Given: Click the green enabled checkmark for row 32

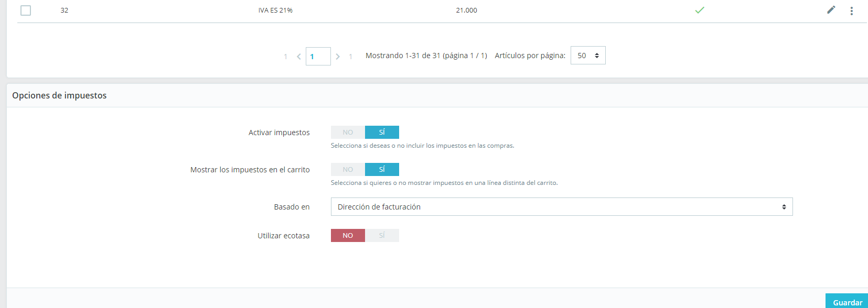Looking at the screenshot, I should pyautogui.click(x=699, y=10).
